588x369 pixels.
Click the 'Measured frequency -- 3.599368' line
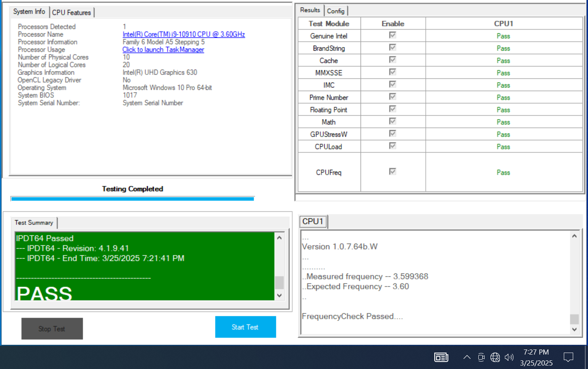pyautogui.click(x=365, y=276)
